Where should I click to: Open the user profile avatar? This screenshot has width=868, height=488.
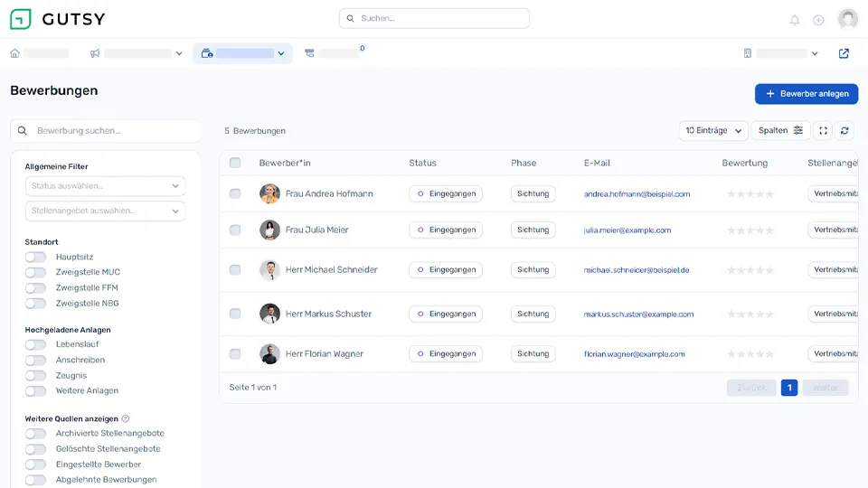tap(847, 19)
